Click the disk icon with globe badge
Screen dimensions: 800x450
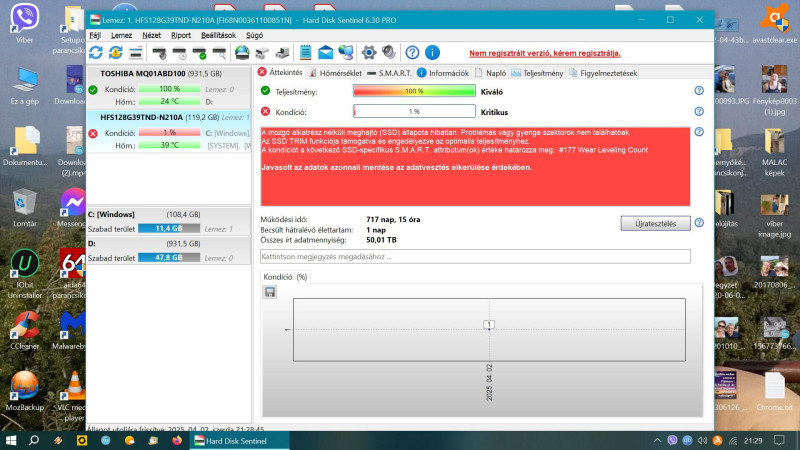tap(160, 53)
